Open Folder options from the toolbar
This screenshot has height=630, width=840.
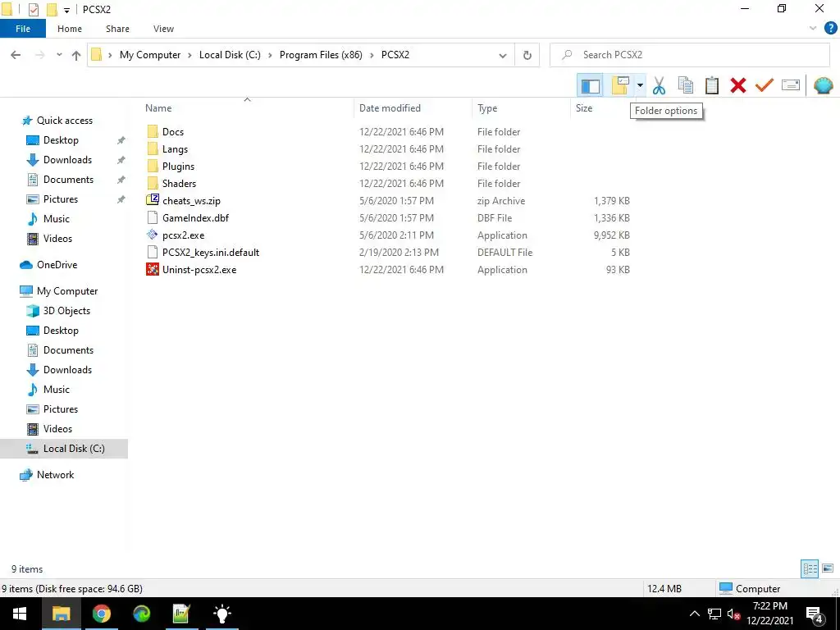620,85
